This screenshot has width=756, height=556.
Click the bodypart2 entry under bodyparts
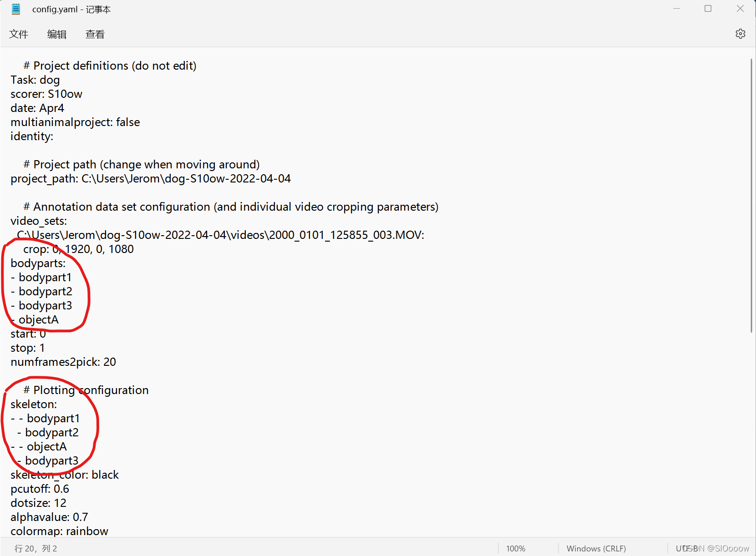pyautogui.click(x=41, y=292)
